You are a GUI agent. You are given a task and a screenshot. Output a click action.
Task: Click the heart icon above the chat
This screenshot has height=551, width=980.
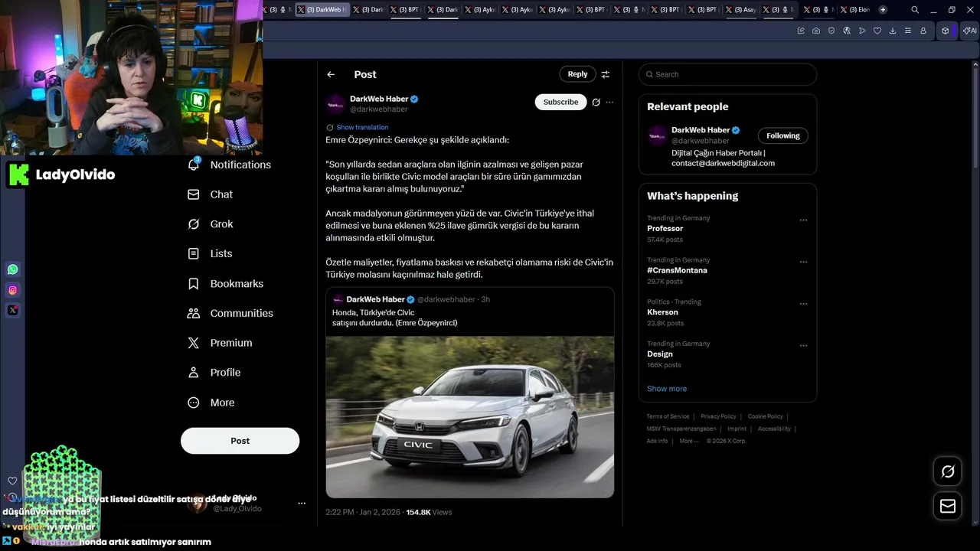(x=12, y=481)
